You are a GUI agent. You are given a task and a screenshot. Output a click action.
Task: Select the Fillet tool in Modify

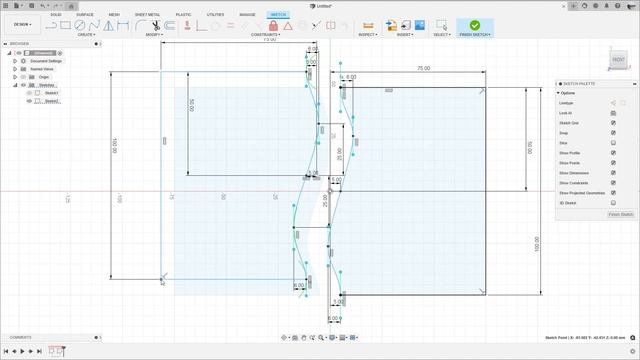coord(141,25)
